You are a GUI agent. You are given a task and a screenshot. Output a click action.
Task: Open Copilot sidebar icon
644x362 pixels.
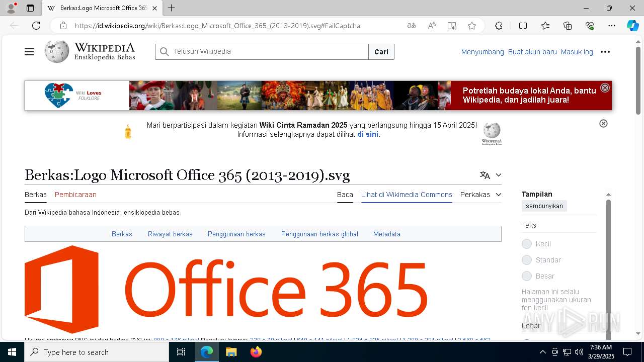tap(632, 26)
